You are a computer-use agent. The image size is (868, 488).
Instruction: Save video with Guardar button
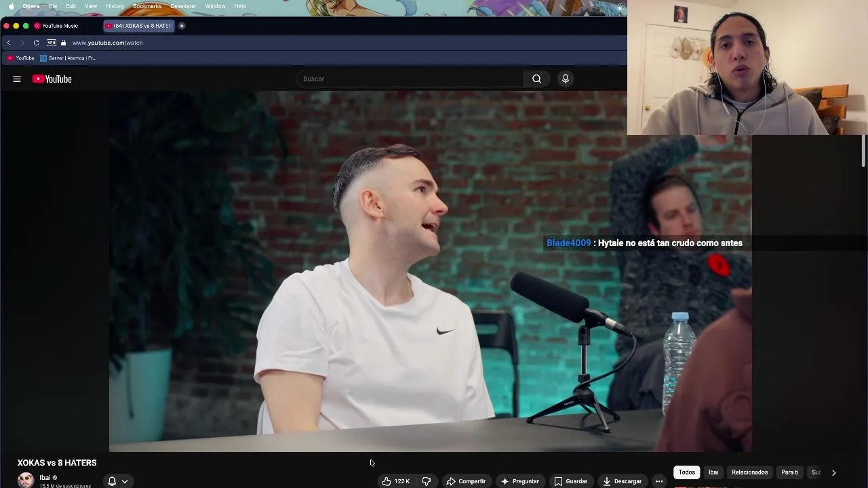570,481
